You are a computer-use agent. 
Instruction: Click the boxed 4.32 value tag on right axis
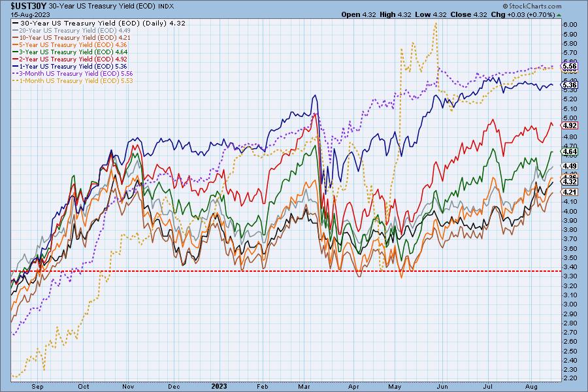pos(570,182)
